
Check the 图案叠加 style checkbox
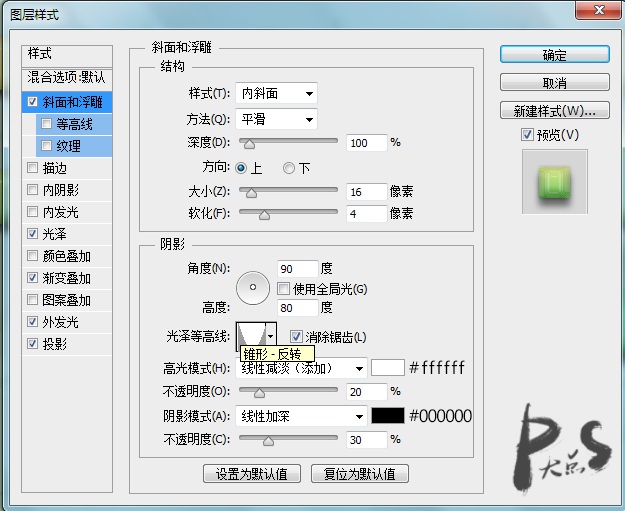pos(32,299)
